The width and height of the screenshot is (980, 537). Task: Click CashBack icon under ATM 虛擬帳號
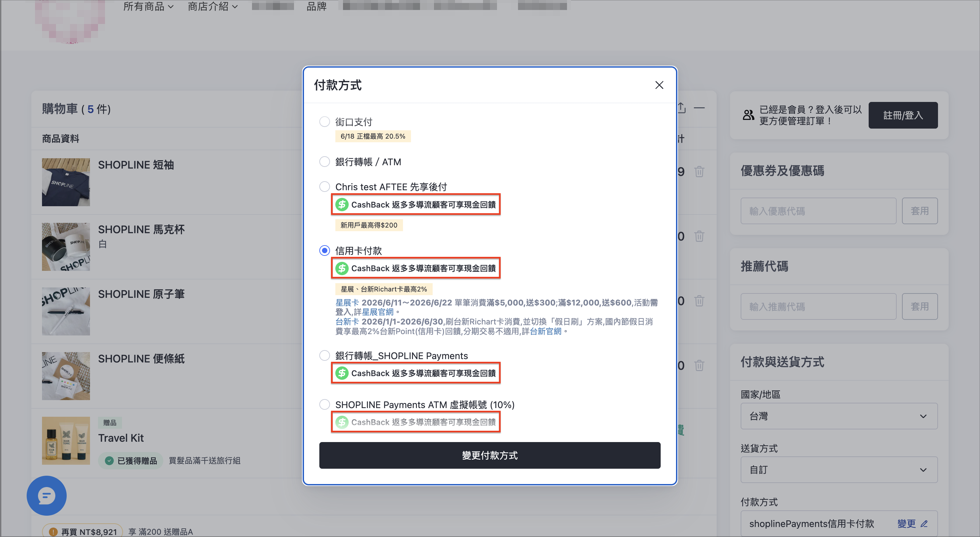(342, 422)
